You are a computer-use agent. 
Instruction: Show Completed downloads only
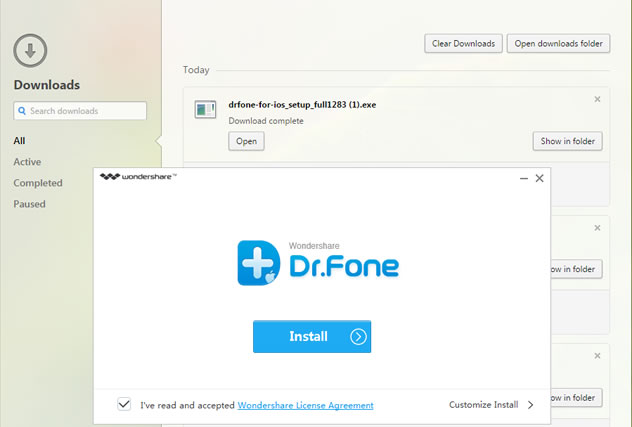tap(38, 183)
